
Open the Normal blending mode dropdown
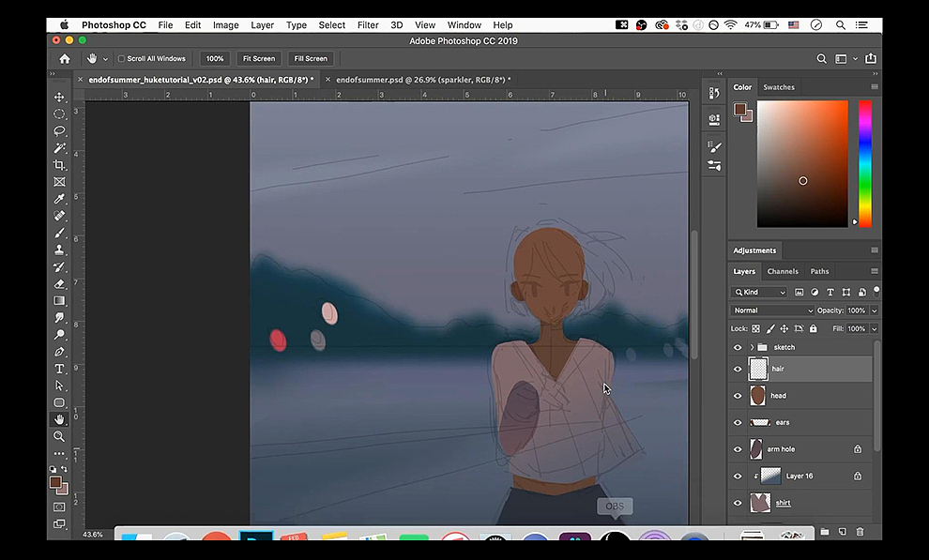[772, 310]
